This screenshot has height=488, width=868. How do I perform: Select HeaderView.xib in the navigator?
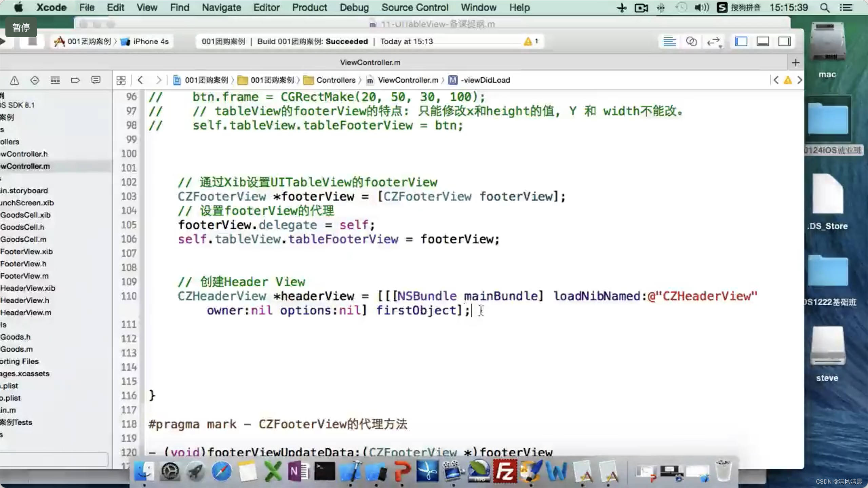28,288
